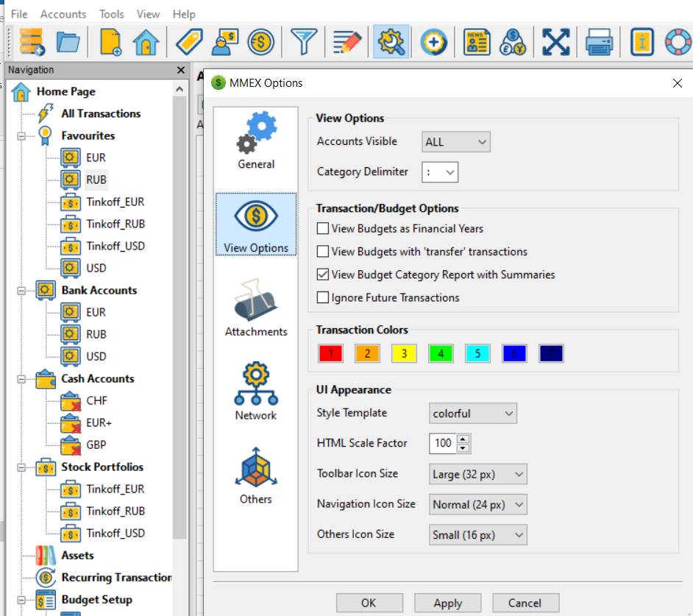
Task: Click the Apply button
Action: 447,603
